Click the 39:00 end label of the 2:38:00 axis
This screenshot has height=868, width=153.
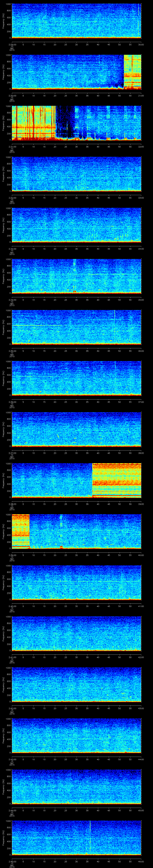[141, 504]
